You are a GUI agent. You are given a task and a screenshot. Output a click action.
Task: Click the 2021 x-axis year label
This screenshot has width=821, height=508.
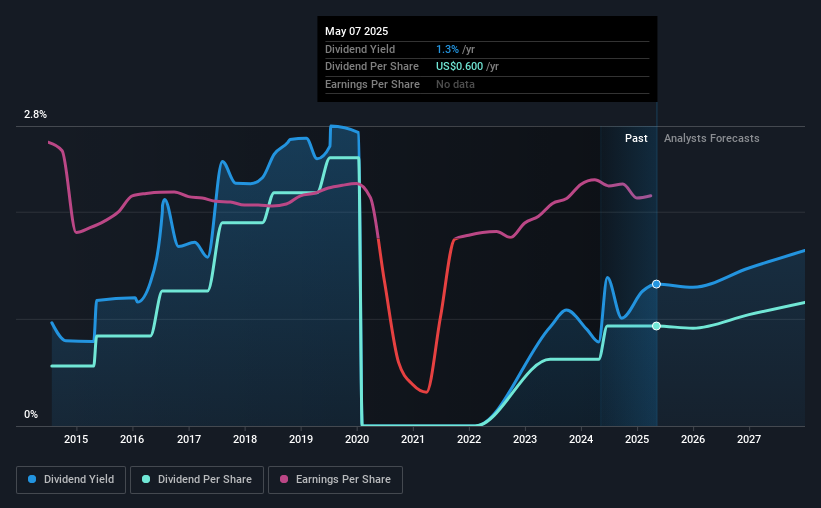coord(413,439)
